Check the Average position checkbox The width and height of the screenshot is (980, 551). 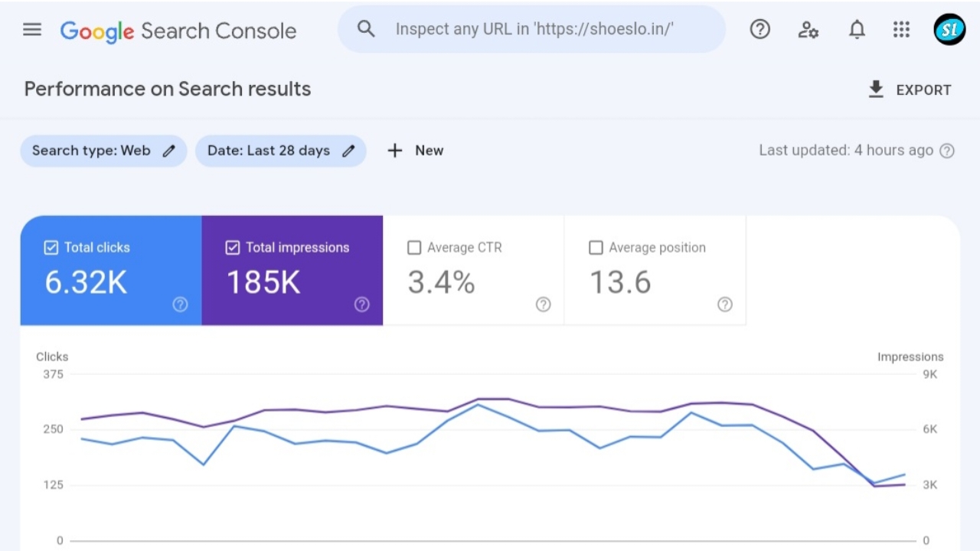(596, 247)
